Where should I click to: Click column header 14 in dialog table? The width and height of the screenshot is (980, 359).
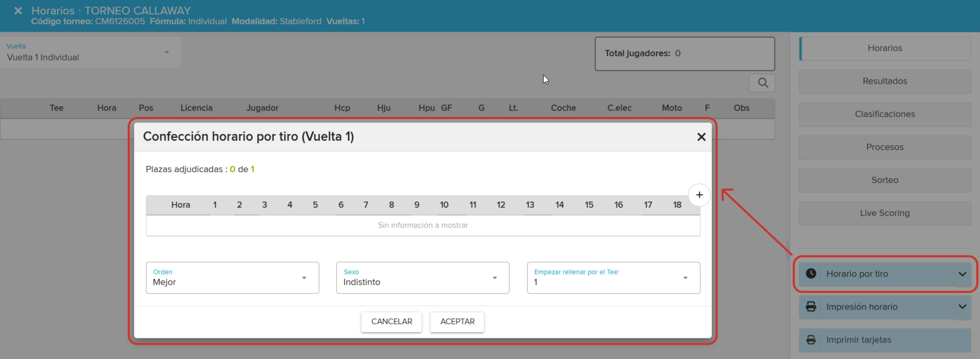(x=559, y=205)
